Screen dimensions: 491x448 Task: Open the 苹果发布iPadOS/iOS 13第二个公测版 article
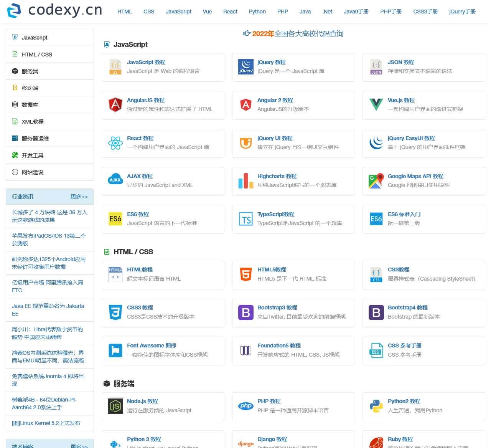pos(49,240)
